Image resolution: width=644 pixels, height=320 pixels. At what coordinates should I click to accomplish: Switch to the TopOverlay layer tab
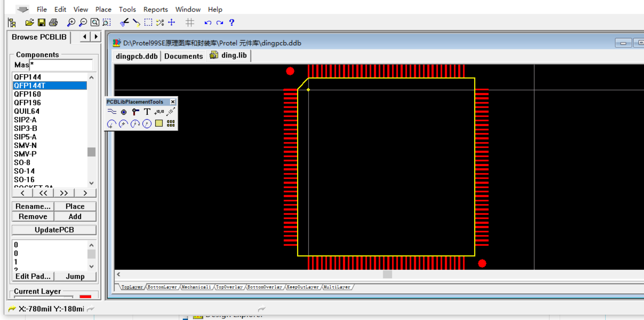click(x=229, y=287)
